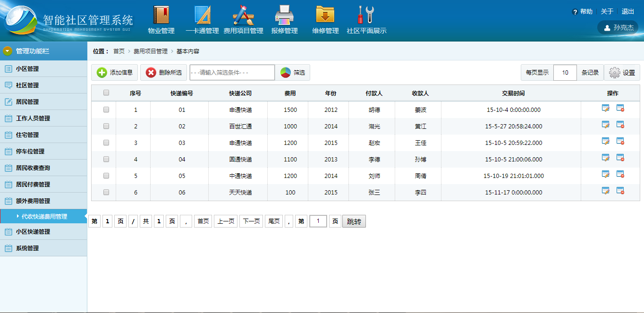Check the box for row 01 申通快递

coord(106,110)
